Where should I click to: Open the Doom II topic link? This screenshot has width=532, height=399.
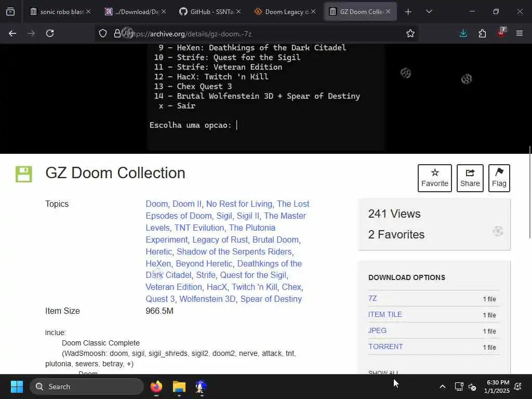(187, 204)
